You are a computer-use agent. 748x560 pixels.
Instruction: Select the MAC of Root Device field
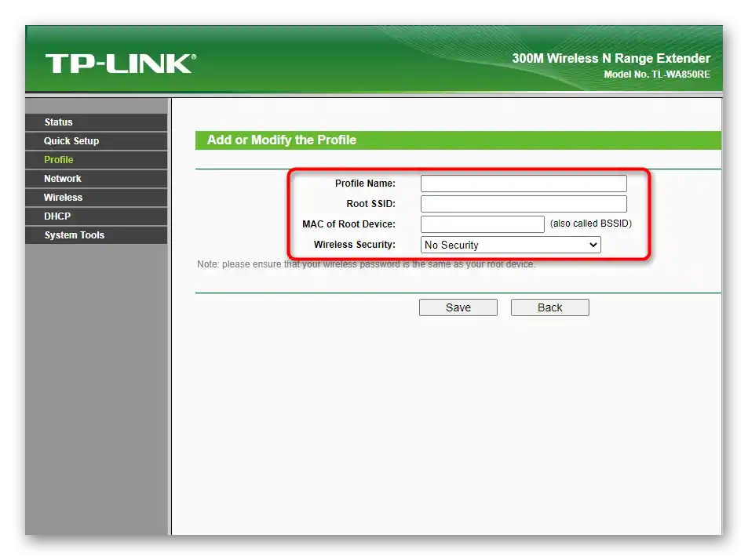pyautogui.click(x=482, y=224)
